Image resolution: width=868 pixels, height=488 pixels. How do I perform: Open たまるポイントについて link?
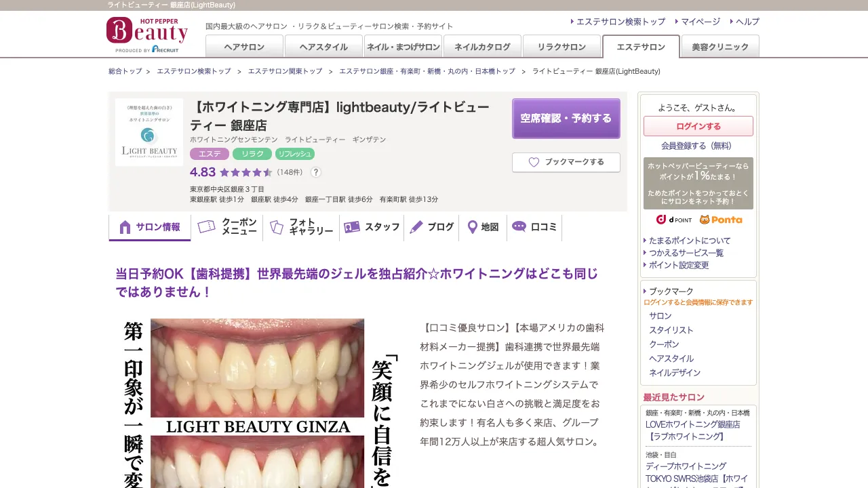coord(690,241)
